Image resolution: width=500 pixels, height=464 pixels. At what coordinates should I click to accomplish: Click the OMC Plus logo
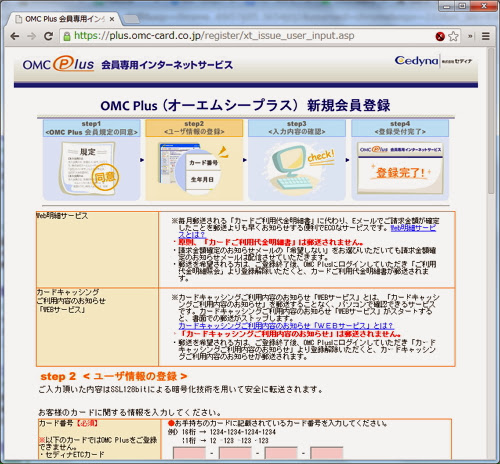(x=58, y=64)
